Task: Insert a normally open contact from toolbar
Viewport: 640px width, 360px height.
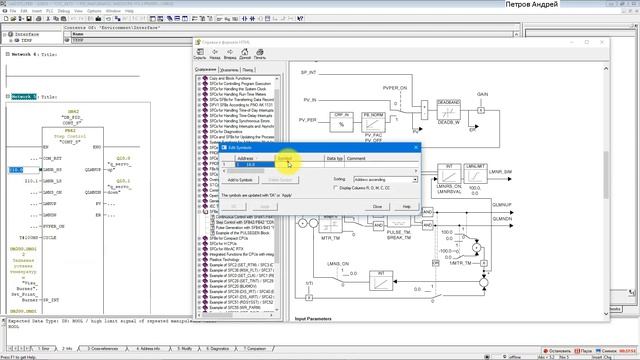Action: pos(244,19)
